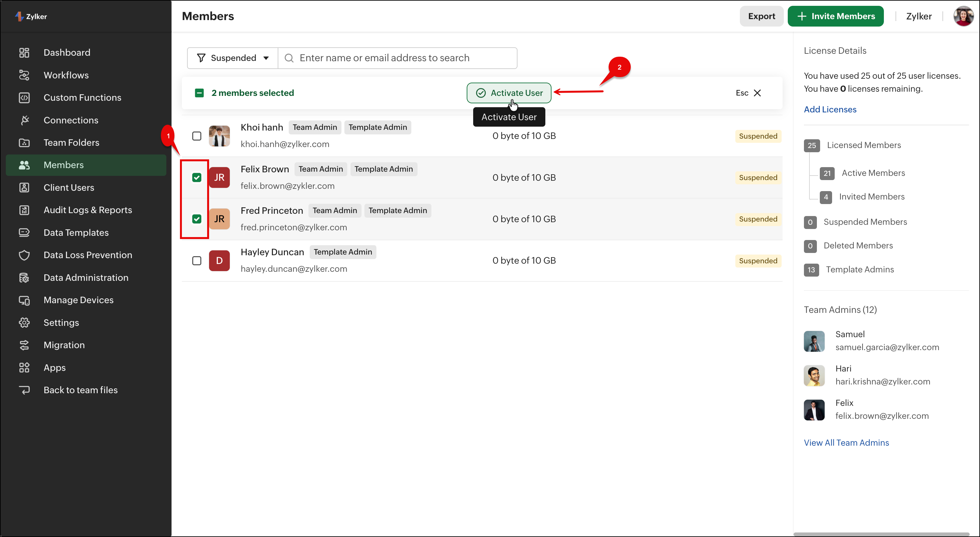Click the Connections plug icon
This screenshot has width=980, height=537.
(24, 120)
